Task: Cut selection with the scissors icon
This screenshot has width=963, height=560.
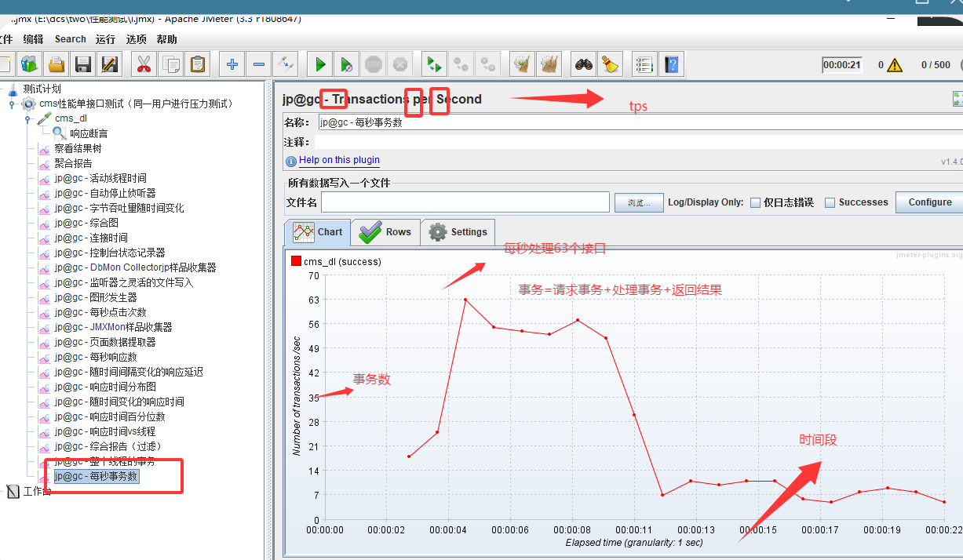Action: [144, 64]
